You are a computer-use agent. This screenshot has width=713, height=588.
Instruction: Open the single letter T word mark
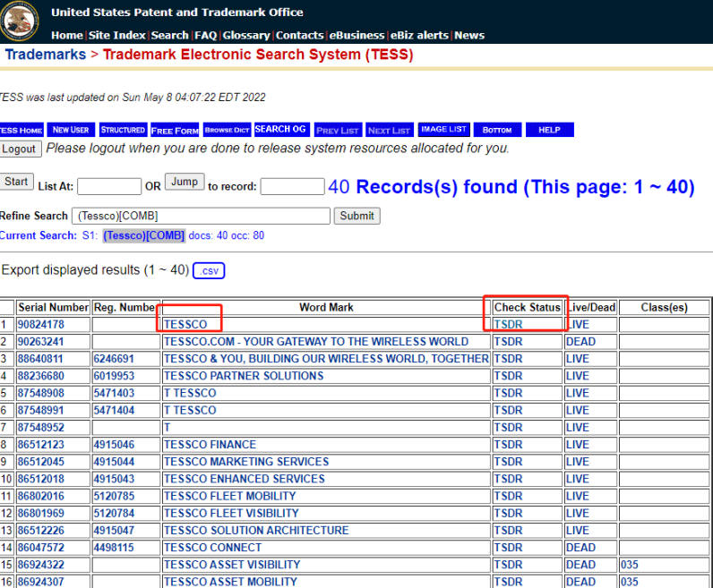[168, 428]
